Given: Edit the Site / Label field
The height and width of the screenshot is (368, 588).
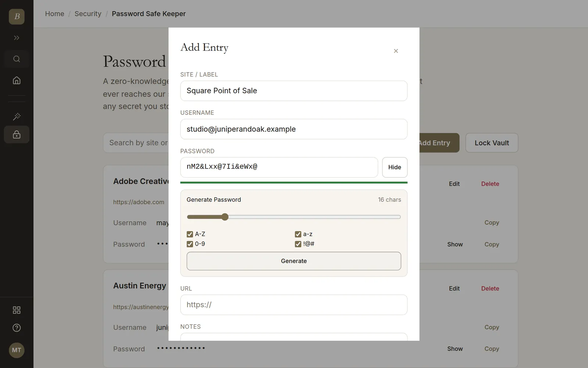Looking at the screenshot, I should (x=294, y=91).
